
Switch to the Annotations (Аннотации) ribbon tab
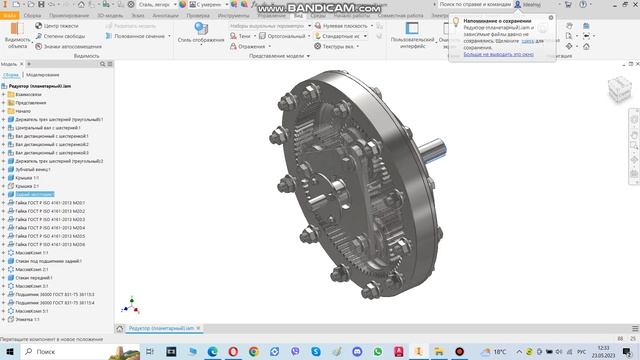click(165, 16)
